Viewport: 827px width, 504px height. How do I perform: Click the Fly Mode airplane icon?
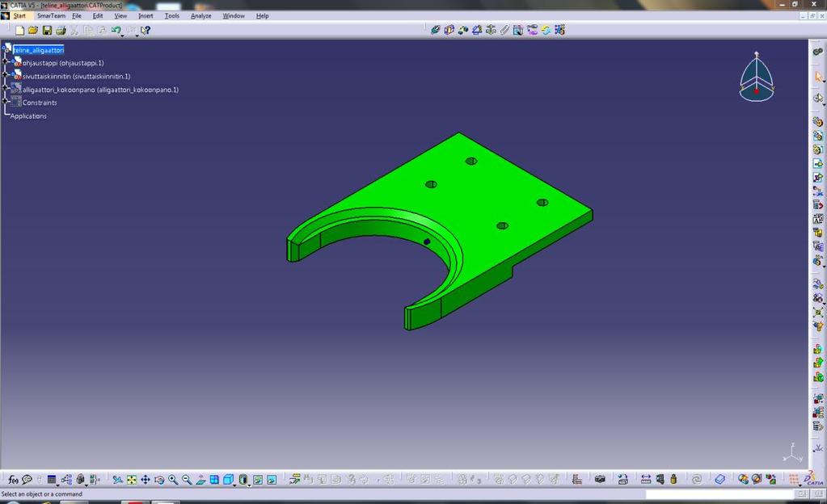click(x=117, y=479)
